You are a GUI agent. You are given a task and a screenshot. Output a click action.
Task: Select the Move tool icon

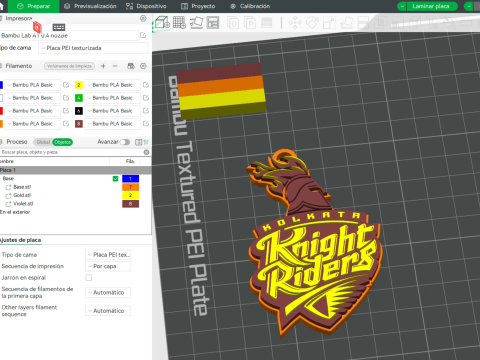pos(295,23)
